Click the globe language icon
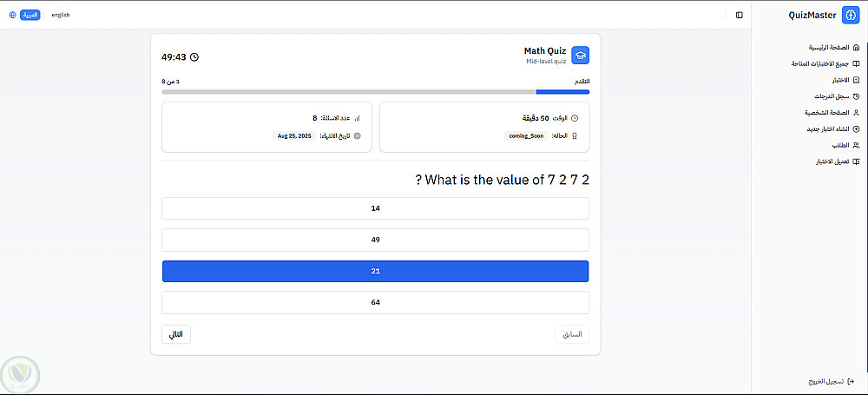This screenshot has height=395, width=868. [12, 15]
